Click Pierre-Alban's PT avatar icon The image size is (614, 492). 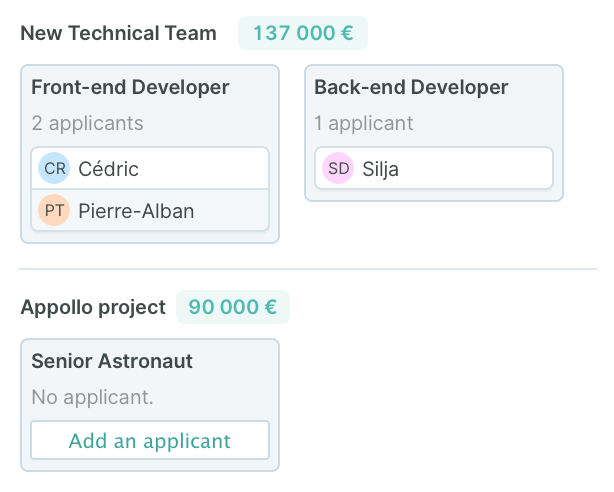[54, 210]
